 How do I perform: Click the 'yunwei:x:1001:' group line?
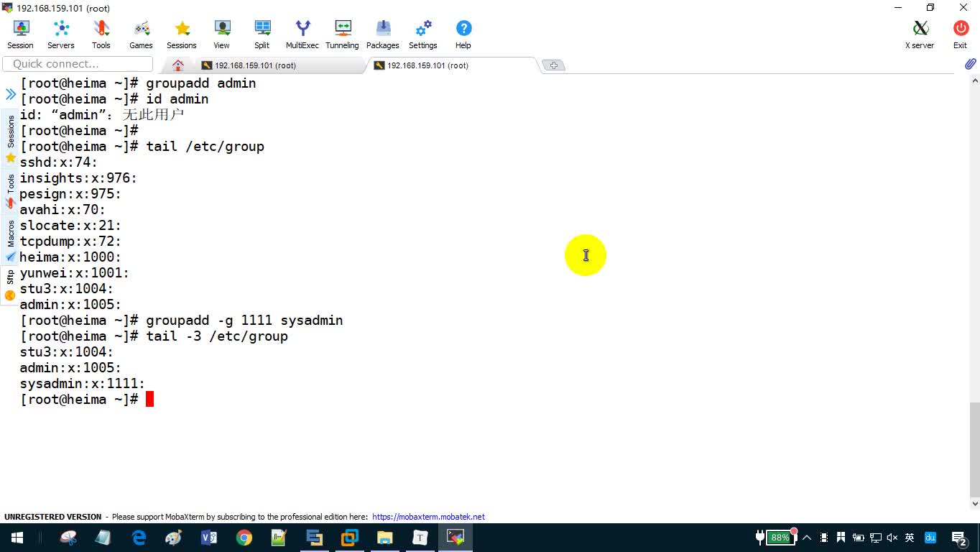pos(75,273)
